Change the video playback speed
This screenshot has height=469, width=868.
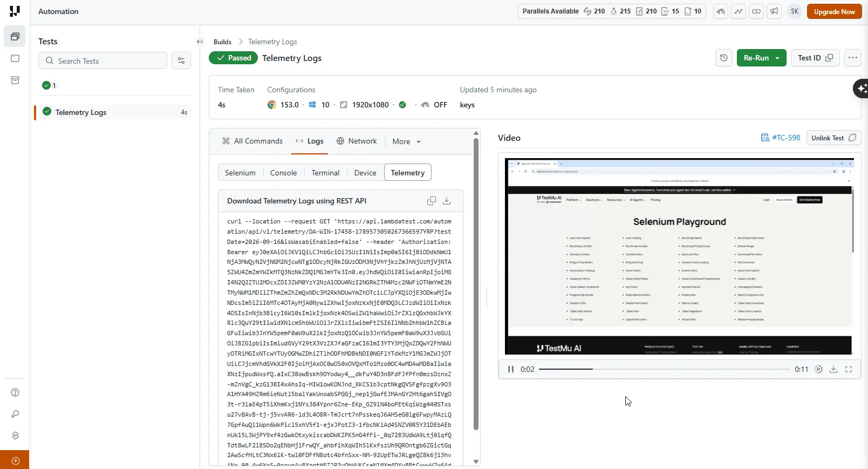click(818, 369)
